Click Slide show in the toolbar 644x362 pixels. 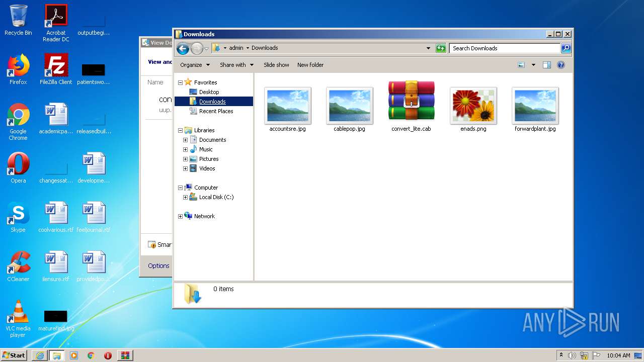[x=276, y=65]
